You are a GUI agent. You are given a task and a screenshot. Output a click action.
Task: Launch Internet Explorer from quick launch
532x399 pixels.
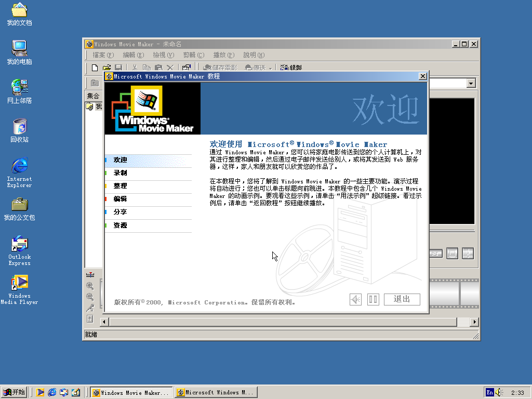click(52, 392)
